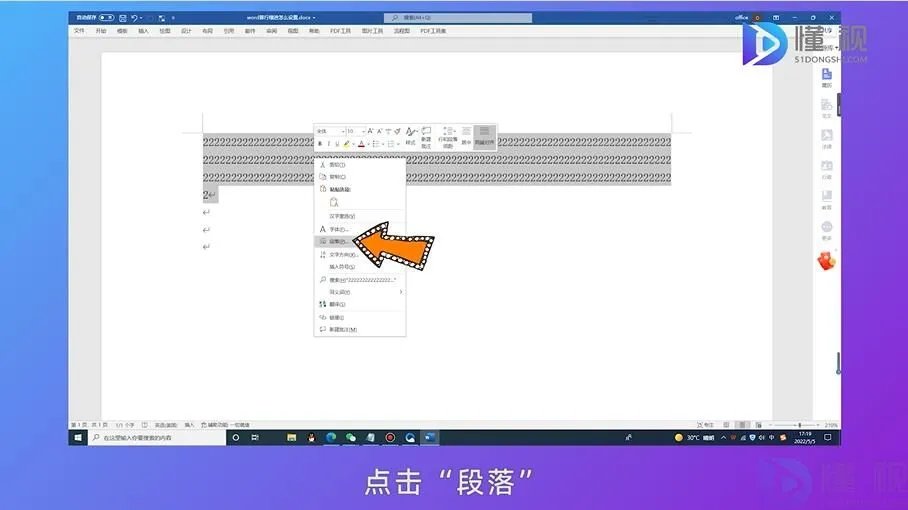This screenshot has width=908, height=510.
Task: Click the Shrink Font icon in mini toolbar
Action: [x=380, y=131]
